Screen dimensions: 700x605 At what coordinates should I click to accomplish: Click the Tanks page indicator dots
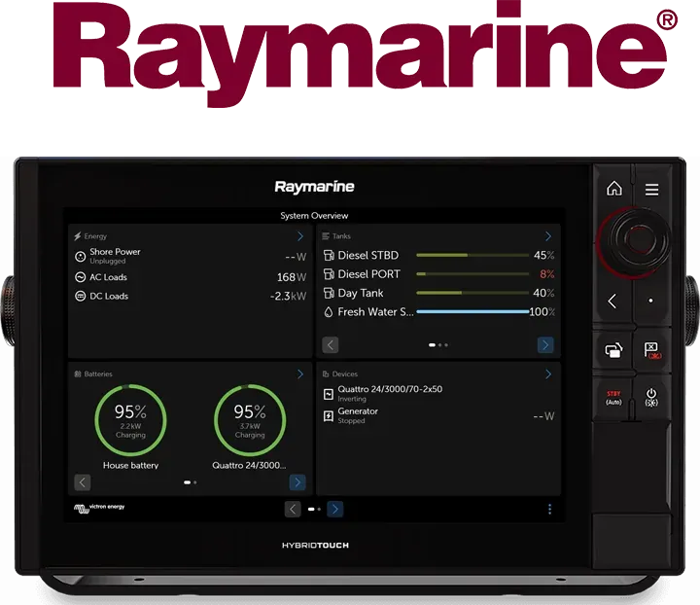point(437,345)
